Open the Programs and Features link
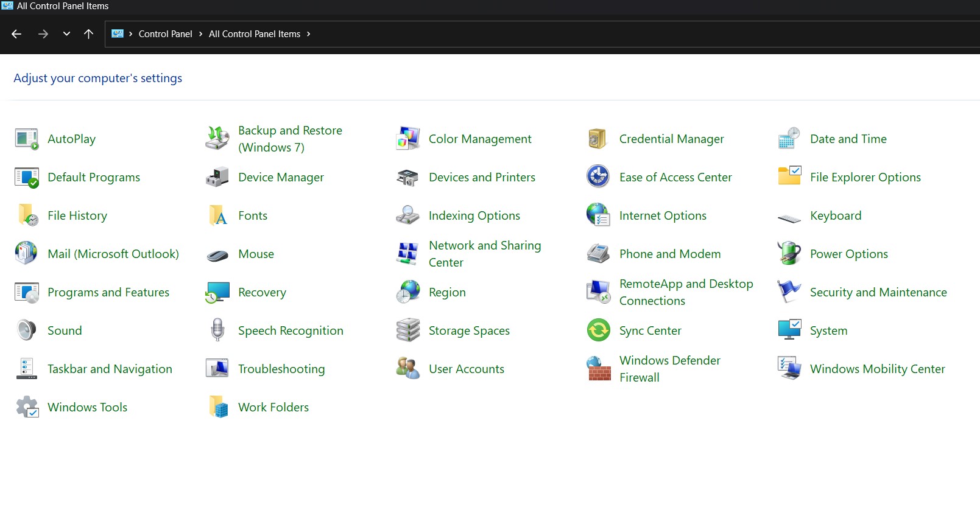The width and height of the screenshot is (980, 510). 108,293
